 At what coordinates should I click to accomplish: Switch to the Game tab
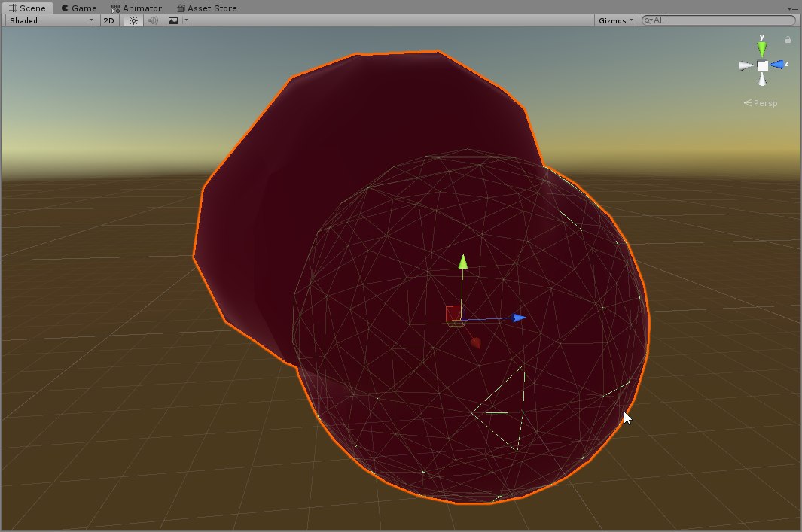(79, 8)
